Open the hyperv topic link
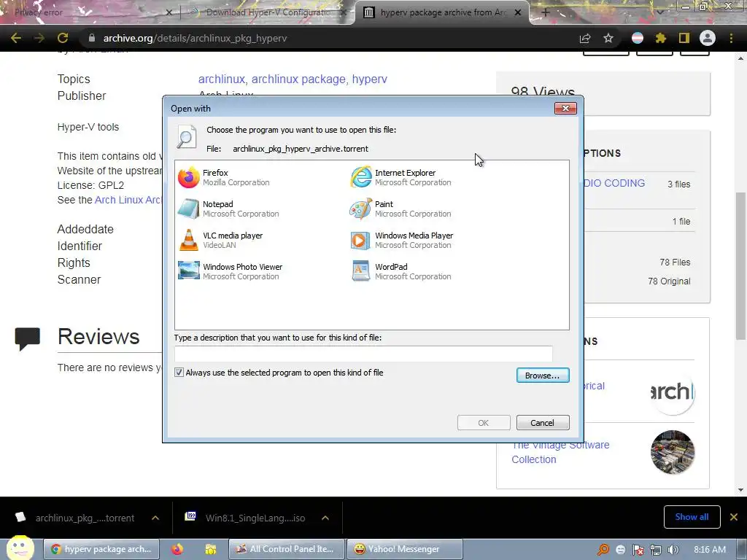The image size is (747, 560). click(x=370, y=79)
